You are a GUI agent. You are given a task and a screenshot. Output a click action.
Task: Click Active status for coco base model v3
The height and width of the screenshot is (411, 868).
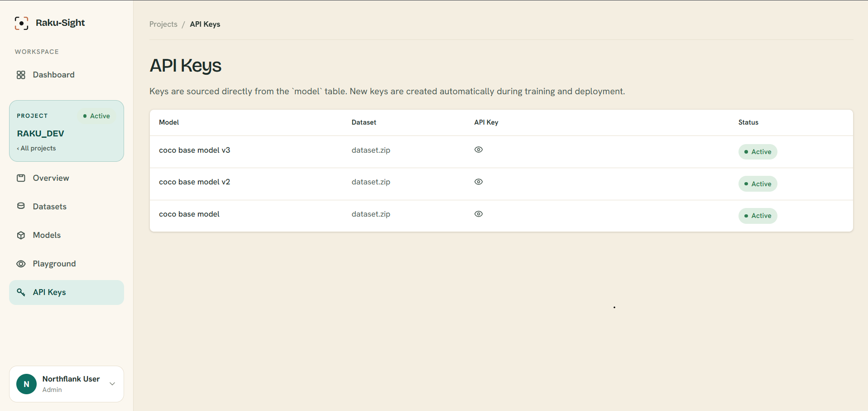click(x=758, y=152)
